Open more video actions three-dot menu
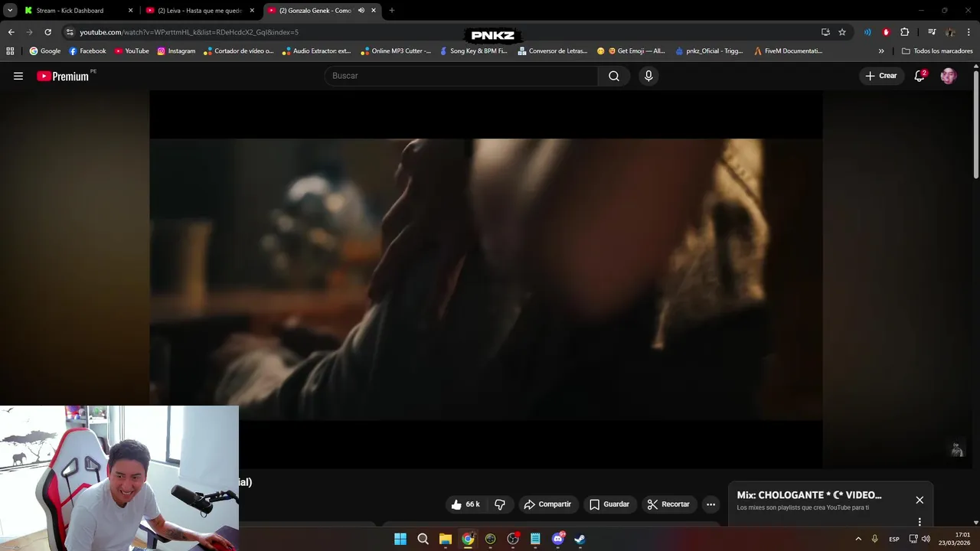 [x=710, y=504]
